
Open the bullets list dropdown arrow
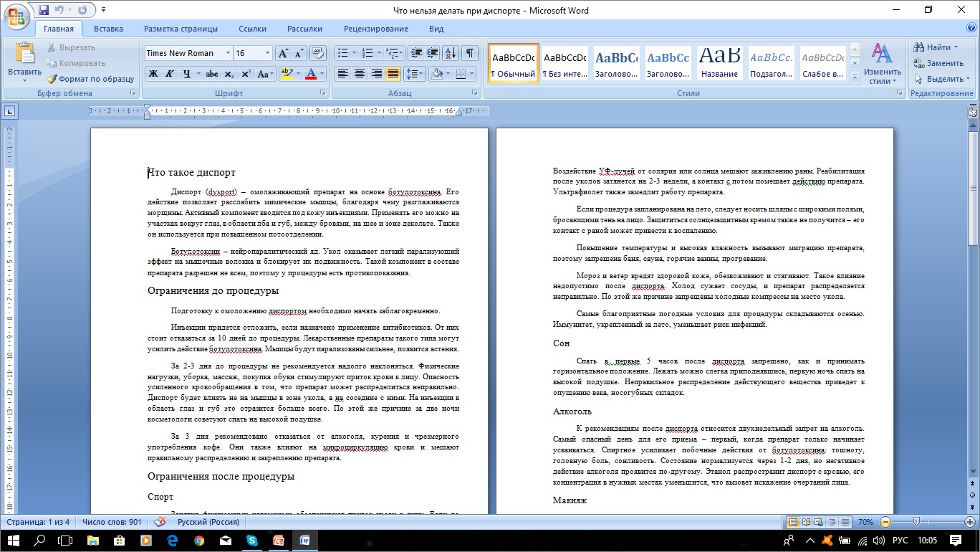354,53
